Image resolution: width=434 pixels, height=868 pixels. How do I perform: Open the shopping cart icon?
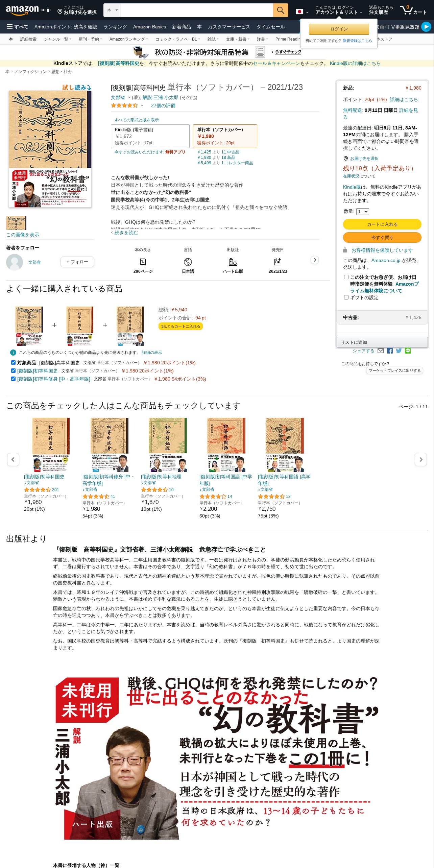[x=414, y=10]
